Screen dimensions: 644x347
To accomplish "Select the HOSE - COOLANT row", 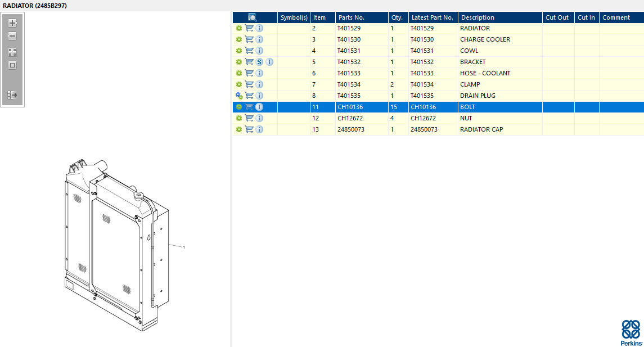I will click(485, 73).
